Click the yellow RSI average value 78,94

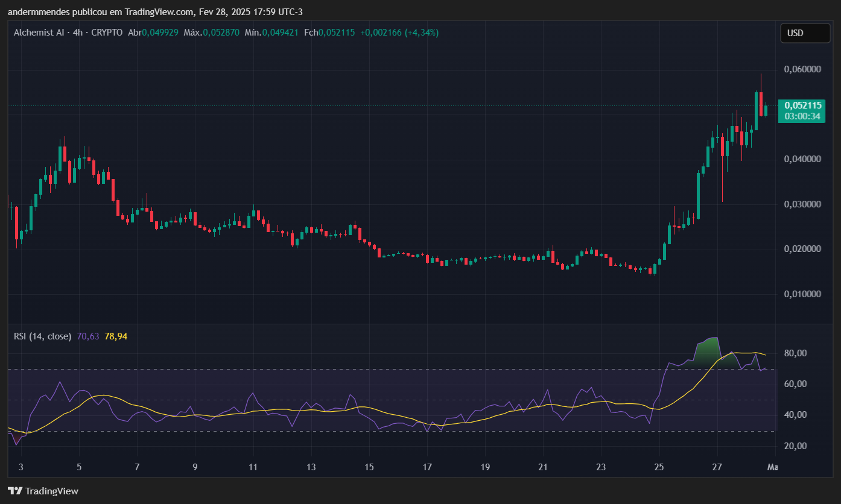click(x=116, y=336)
